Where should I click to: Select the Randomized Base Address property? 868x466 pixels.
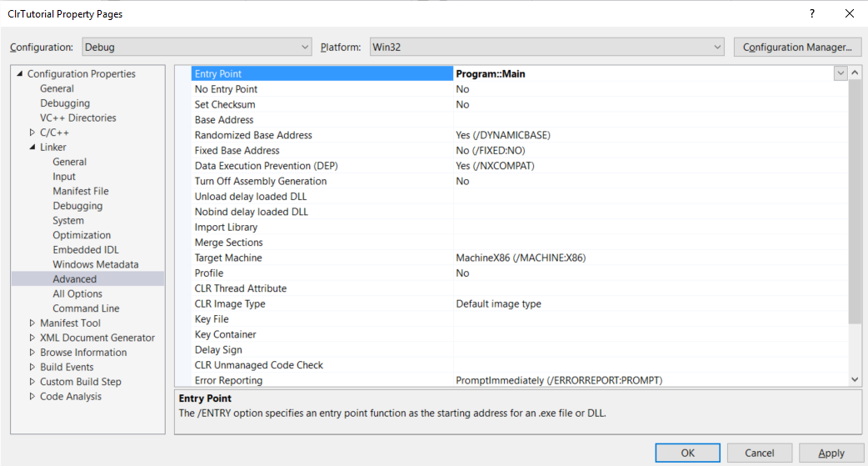point(253,135)
